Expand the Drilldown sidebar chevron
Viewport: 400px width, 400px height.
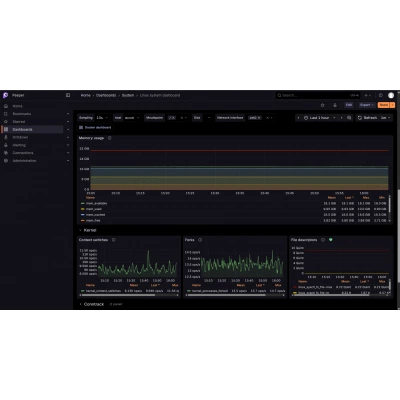(68, 137)
